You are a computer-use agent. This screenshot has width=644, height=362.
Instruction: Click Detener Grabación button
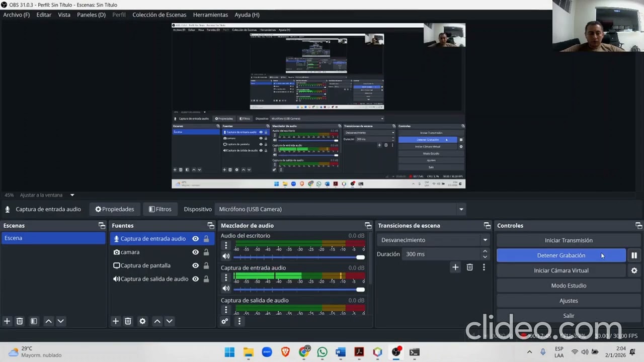pyautogui.click(x=561, y=255)
